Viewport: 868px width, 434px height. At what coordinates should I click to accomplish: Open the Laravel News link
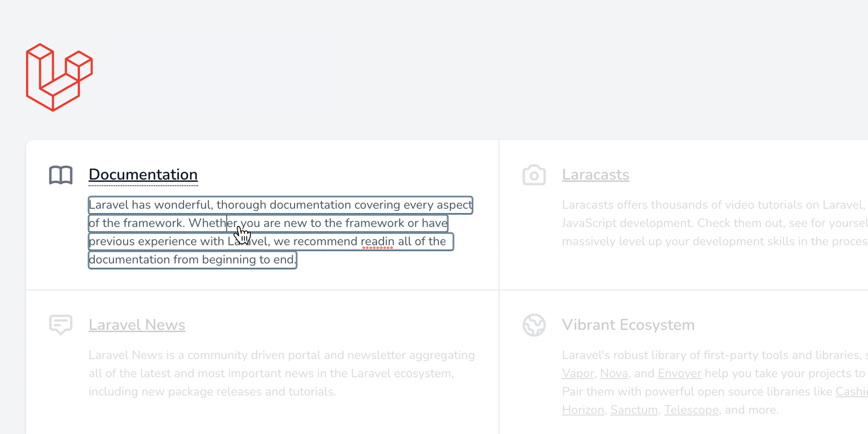click(137, 325)
